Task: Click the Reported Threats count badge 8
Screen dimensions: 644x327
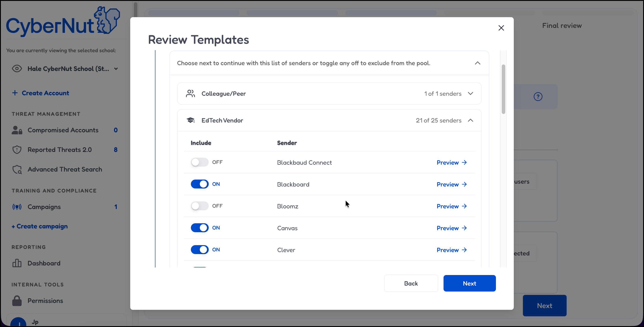Action: coord(116,150)
